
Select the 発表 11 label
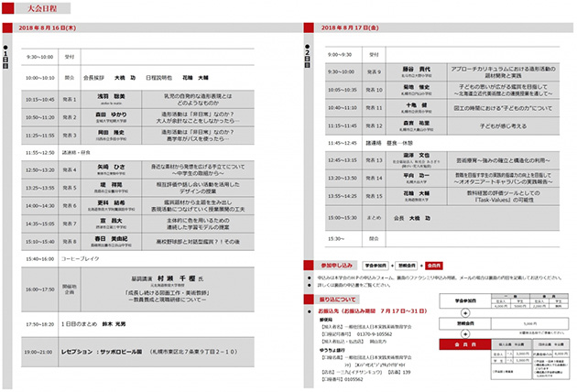375,108
